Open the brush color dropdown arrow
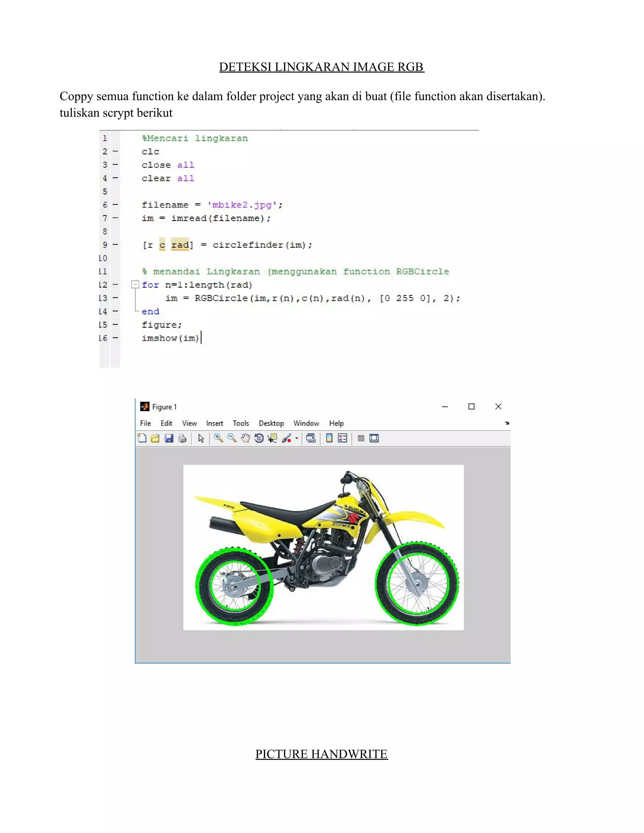 click(x=297, y=438)
